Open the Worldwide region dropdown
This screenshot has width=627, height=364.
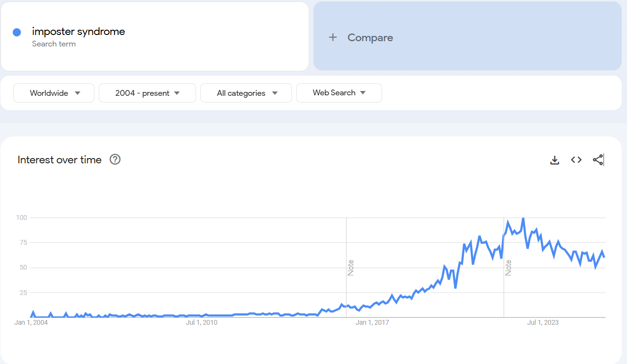pyautogui.click(x=54, y=93)
